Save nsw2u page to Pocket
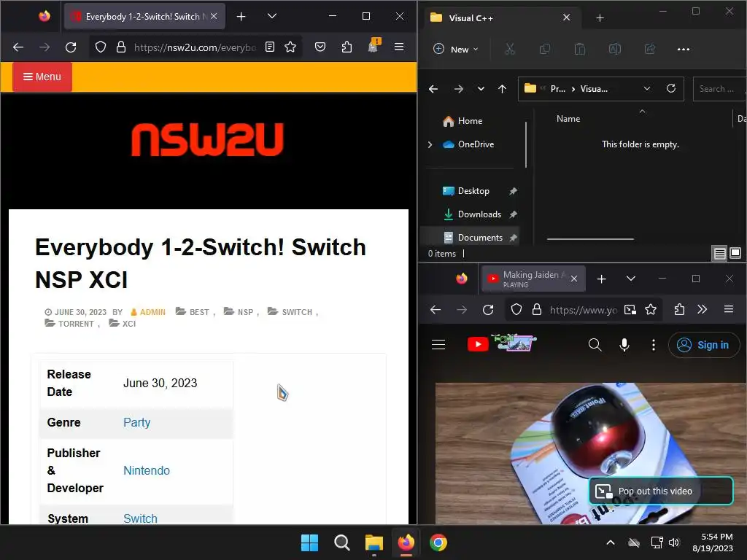Viewport: 747px width, 560px height. tap(320, 47)
